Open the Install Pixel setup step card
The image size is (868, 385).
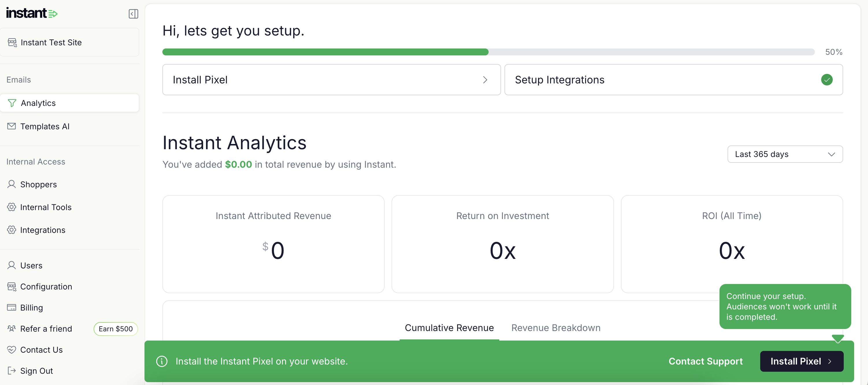pos(331,80)
